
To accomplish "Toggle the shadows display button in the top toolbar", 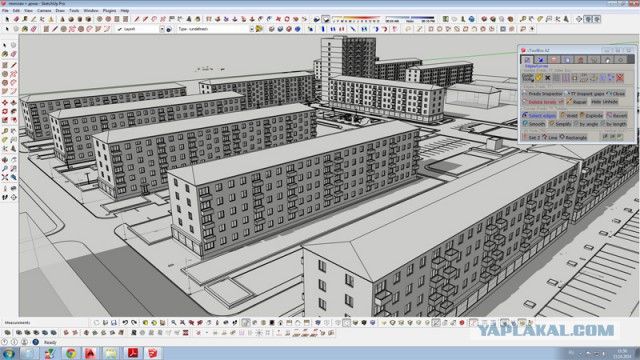I will [326, 19].
